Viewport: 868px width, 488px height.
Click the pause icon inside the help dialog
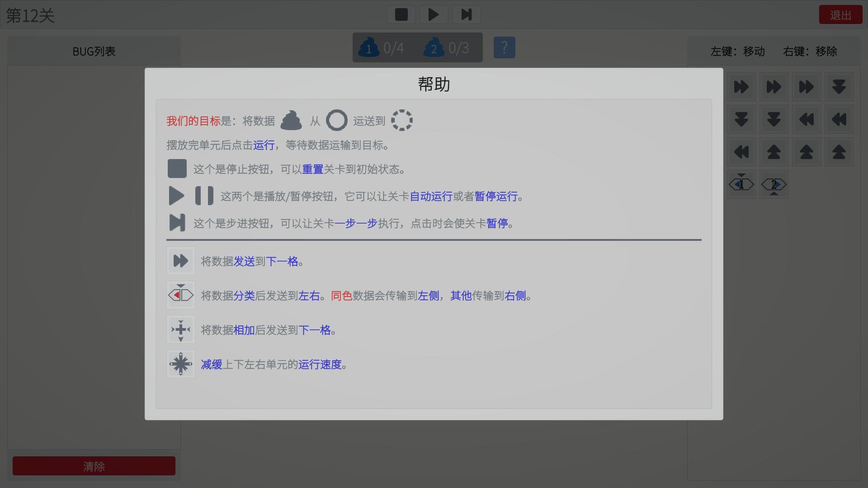pyautogui.click(x=204, y=196)
